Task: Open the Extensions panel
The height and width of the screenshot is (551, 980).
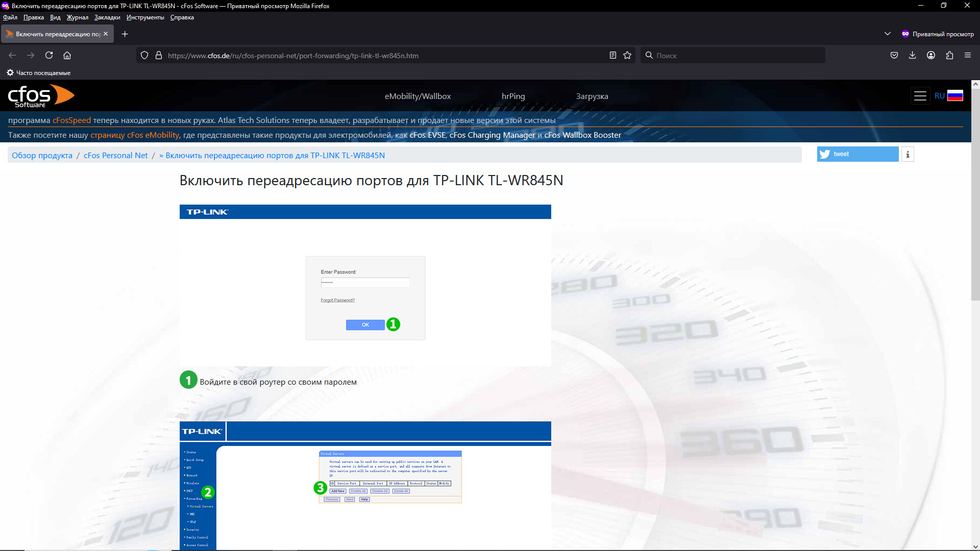Action: tap(949, 55)
